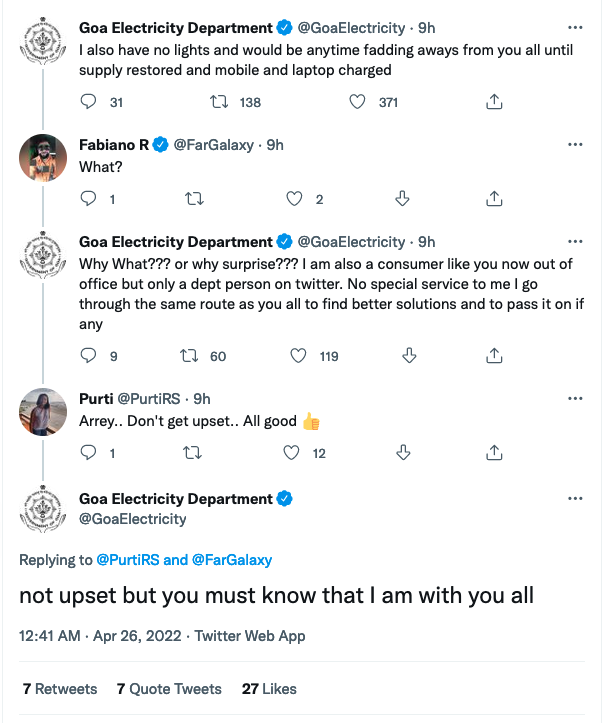Retweet the tweet with 60 retweets
The width and height of the screenshot is (602, 723).
(187, 356)
